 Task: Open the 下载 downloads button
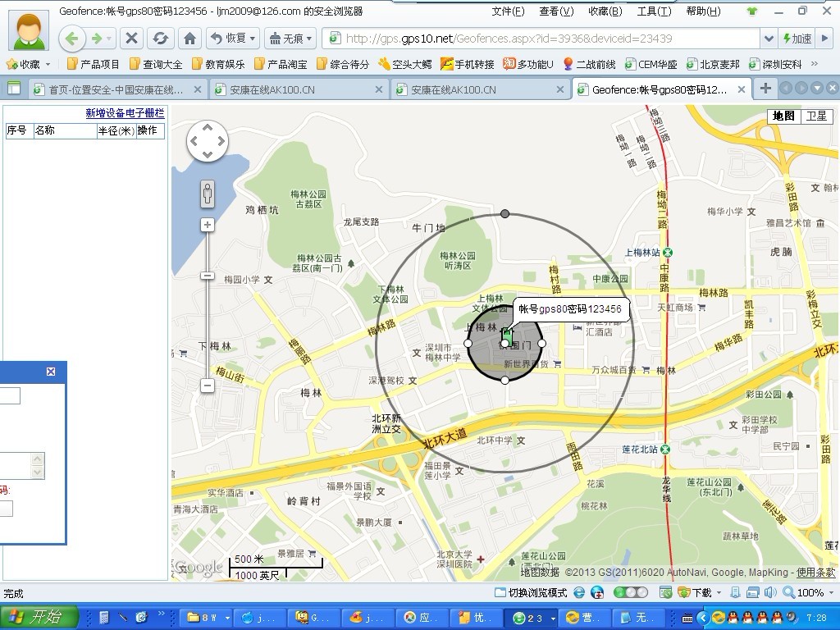[696, 592]
